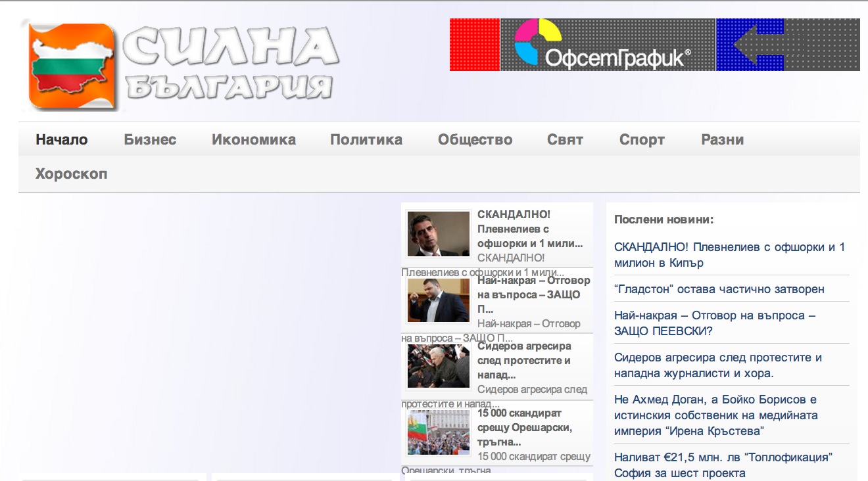Viewport: 868px width, 481px height.
Task: Open the Свят news section
Action: tap(565, 139)
